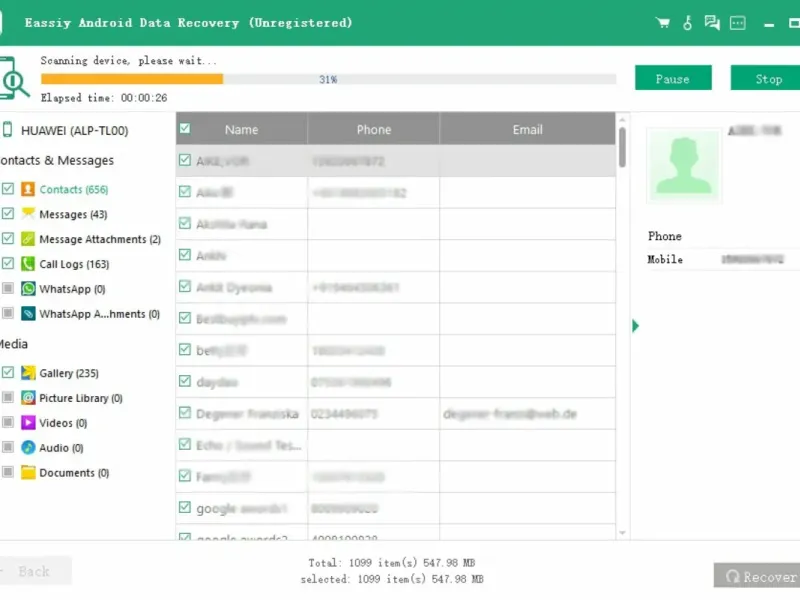
Task: Open the Message Attachments (2) category
Action: tap(100, 239)
